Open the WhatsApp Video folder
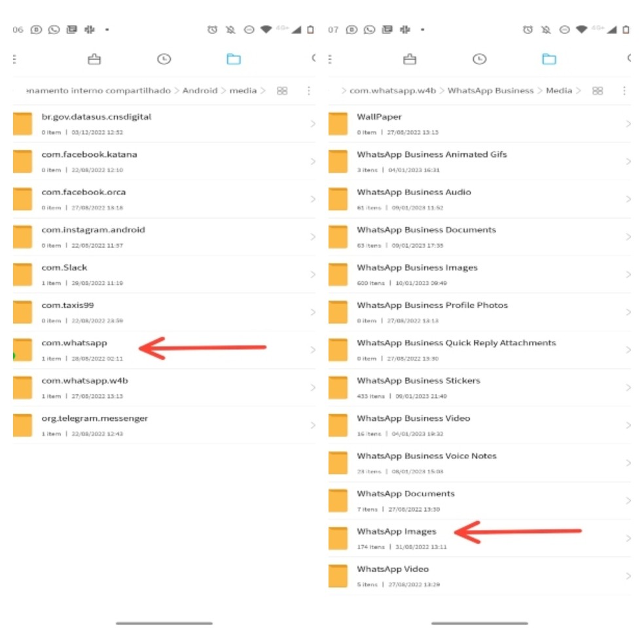 (x=479, y=576)
